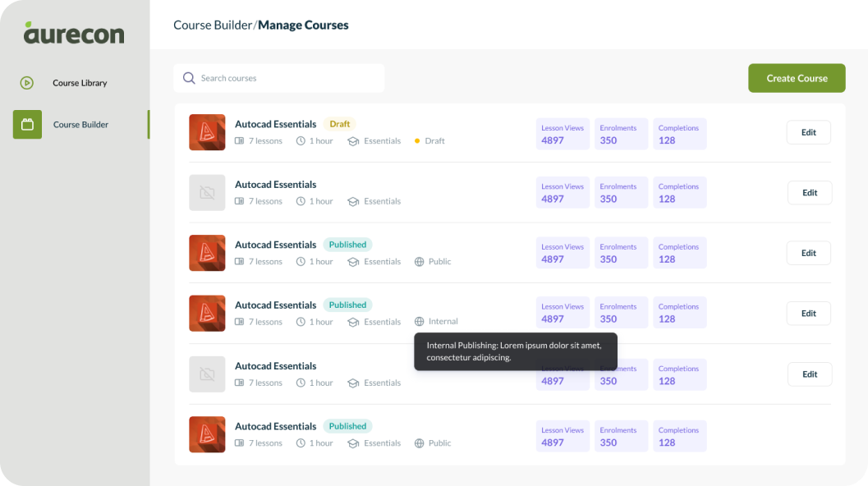Click the Published badge in Internal course row
Viewport: 868px width, 486px height.
point(347,305)
